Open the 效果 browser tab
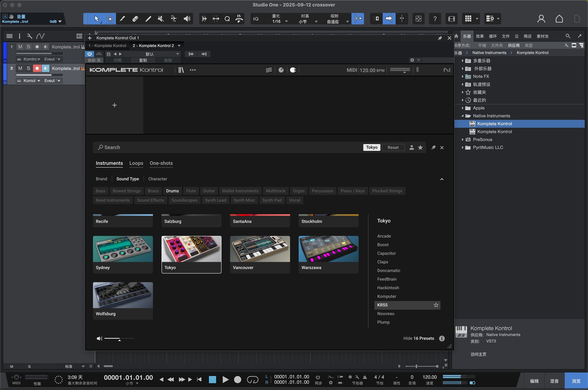 [x=480, y=36]
